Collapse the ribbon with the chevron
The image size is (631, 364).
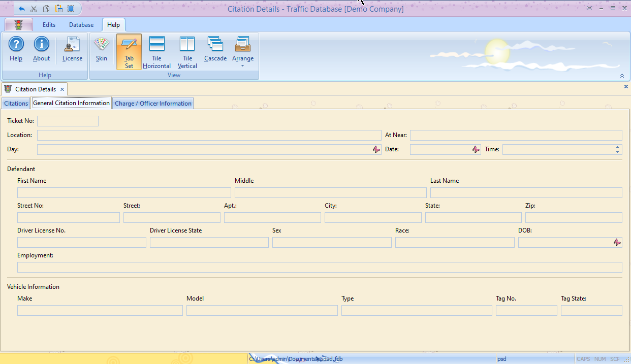tap(622, 76)
